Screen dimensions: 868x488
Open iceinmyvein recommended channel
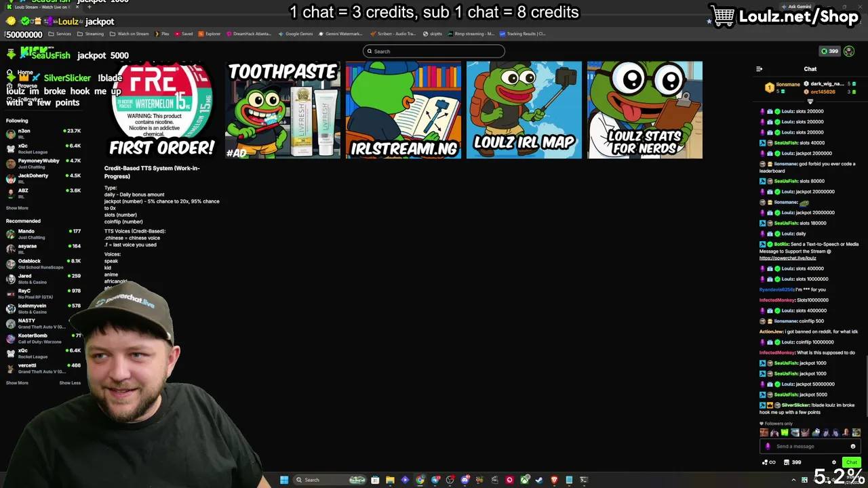tap(42, 308)
